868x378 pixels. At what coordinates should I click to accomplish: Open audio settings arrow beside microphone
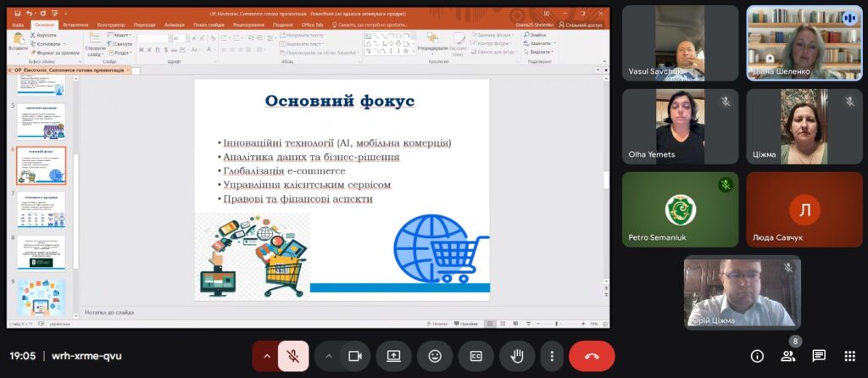point(266,356)
